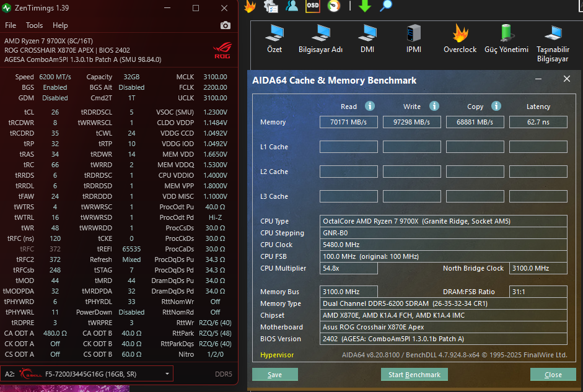Image resolution: width=583 pixels, height=392 pixels.
Task: Click the Memory Read result field 70171 MB/s
Action: 348,122
